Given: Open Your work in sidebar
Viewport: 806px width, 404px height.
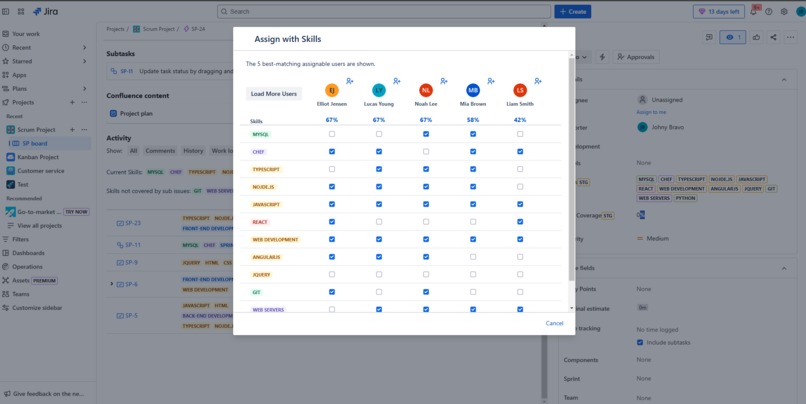Looking at the screenshot, I should tap(26, 34).
